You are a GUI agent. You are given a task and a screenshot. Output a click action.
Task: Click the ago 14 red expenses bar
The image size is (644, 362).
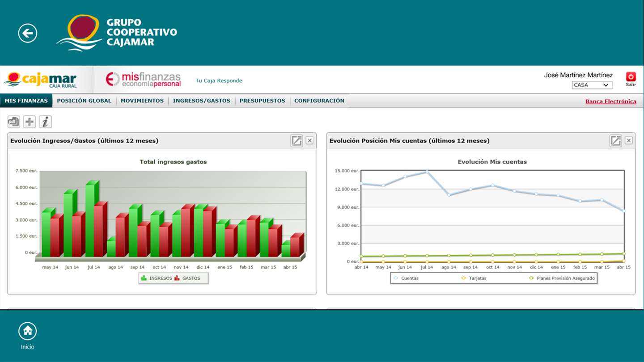120,237
